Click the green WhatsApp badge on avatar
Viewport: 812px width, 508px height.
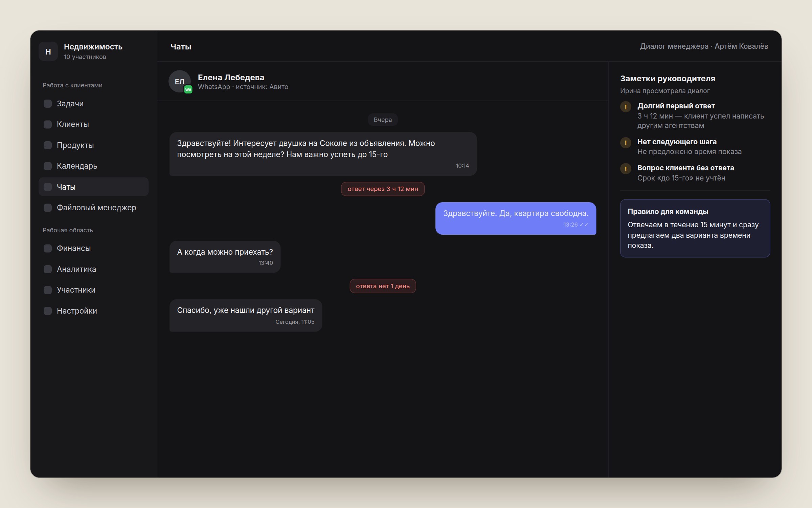pyautogui.click(x=188, y=90)
